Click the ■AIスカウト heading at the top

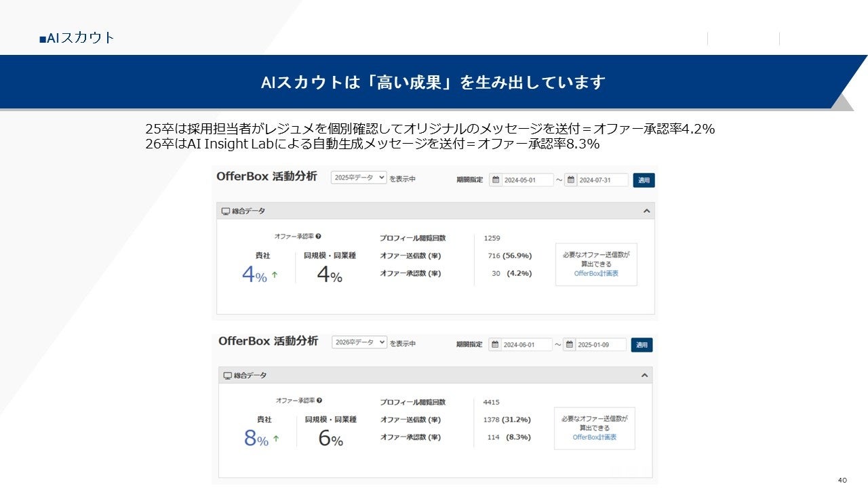[x=77, y=38]
